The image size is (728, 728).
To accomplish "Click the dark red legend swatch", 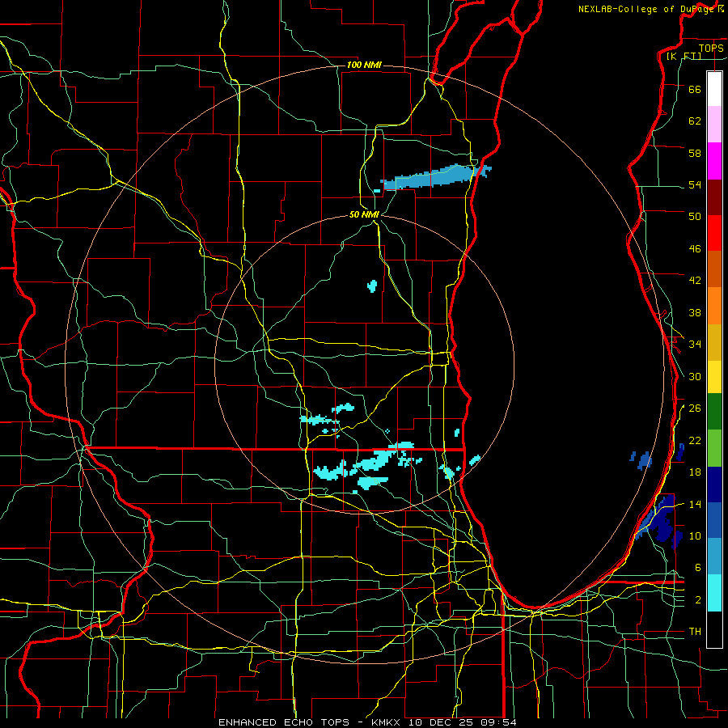I will (714, 197).
